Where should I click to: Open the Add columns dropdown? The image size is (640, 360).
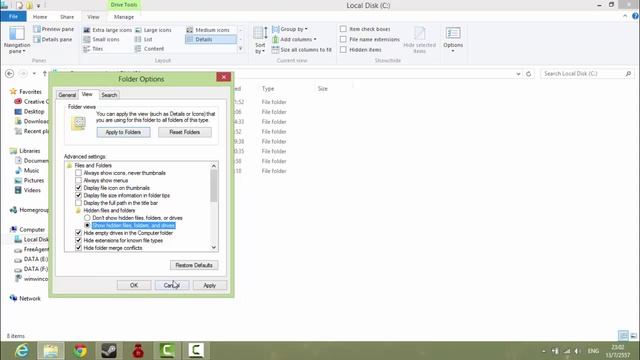[294, 40]
